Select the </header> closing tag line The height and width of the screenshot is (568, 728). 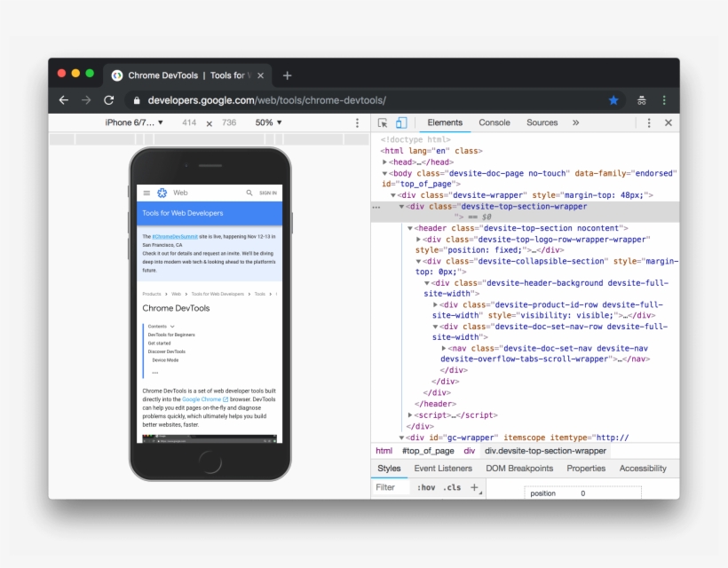click(436, 404)
